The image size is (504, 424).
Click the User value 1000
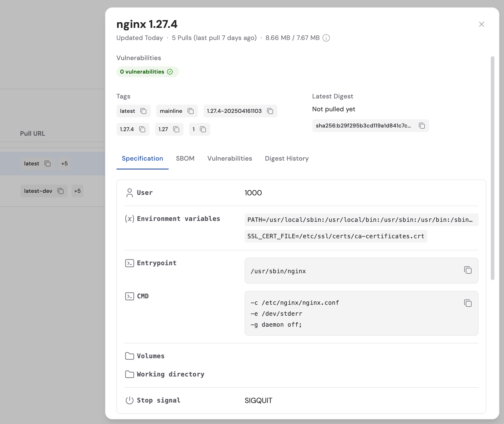point(253,193)
